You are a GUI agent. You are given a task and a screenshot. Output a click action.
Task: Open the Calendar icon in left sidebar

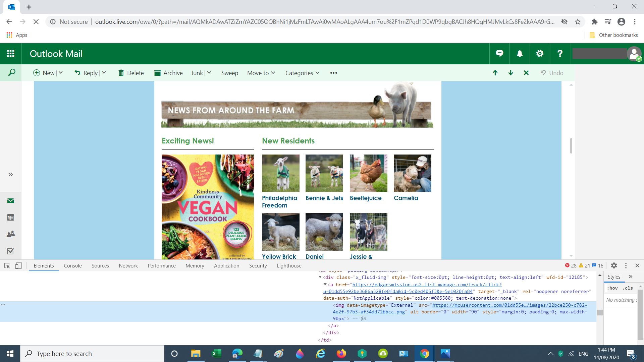10,218
